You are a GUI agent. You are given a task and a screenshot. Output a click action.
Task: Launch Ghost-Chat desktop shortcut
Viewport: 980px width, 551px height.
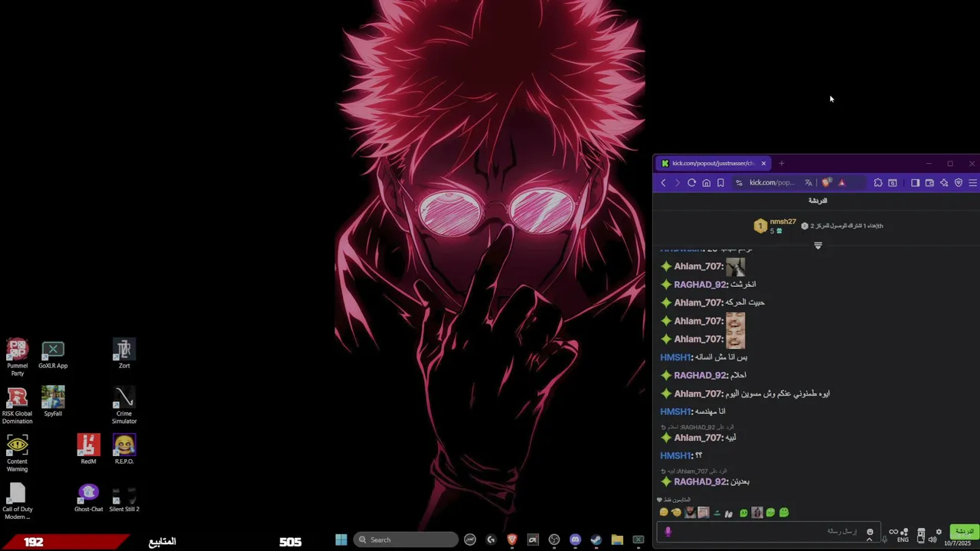(x=88, y=497)
